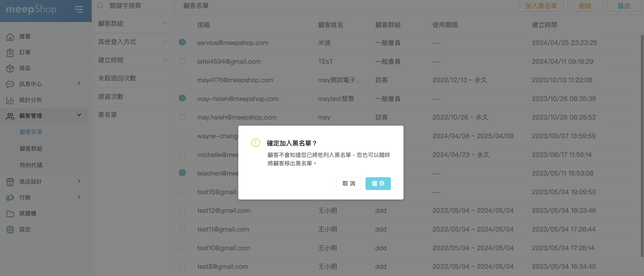Open the 特約代碼 submenu item
Image resolution: width=644 pixels, height=276 pixels.
pyautogui.click(x=31, y=165)
